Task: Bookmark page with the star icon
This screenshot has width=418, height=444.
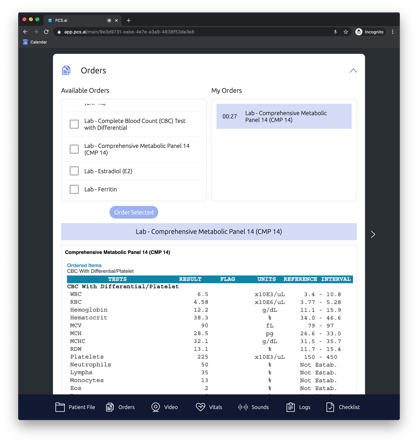Action: (x=346, y=32)
